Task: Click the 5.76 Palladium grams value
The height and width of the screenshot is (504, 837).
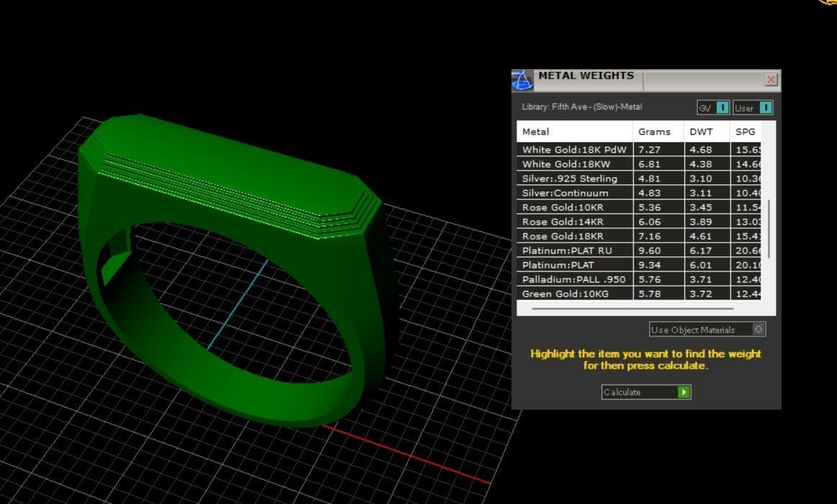Action: point(649,279)
